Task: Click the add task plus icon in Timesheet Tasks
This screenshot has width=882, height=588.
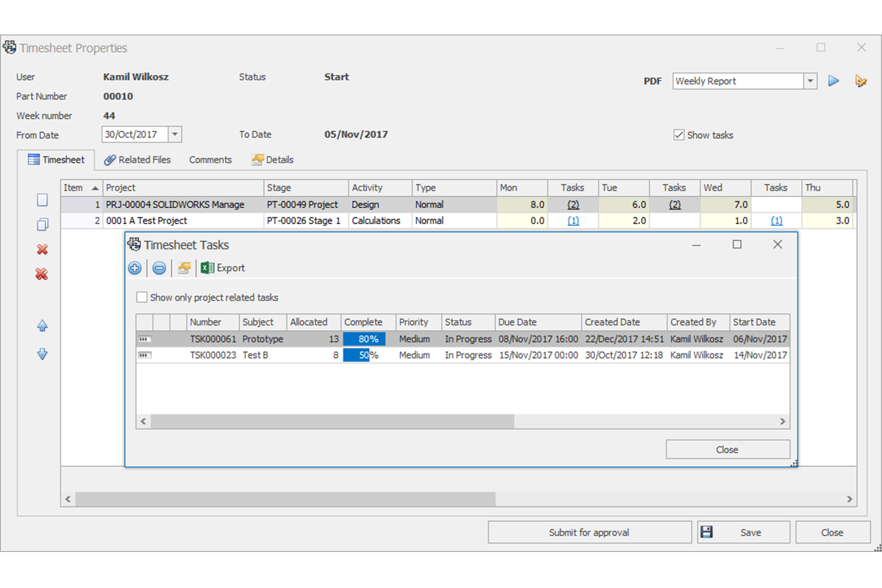Action: [x=135, y=268]
